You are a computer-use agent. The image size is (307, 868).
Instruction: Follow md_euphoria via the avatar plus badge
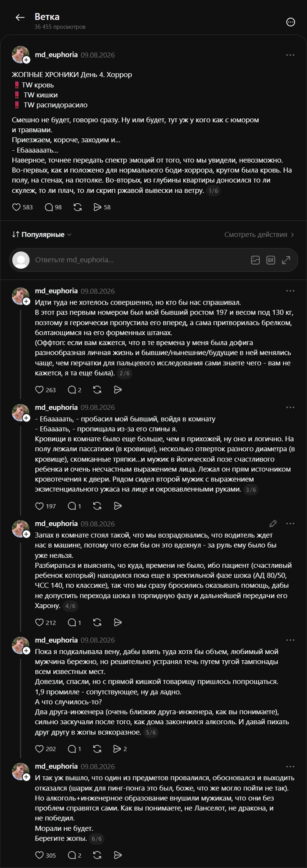click(x=26, y=60)
